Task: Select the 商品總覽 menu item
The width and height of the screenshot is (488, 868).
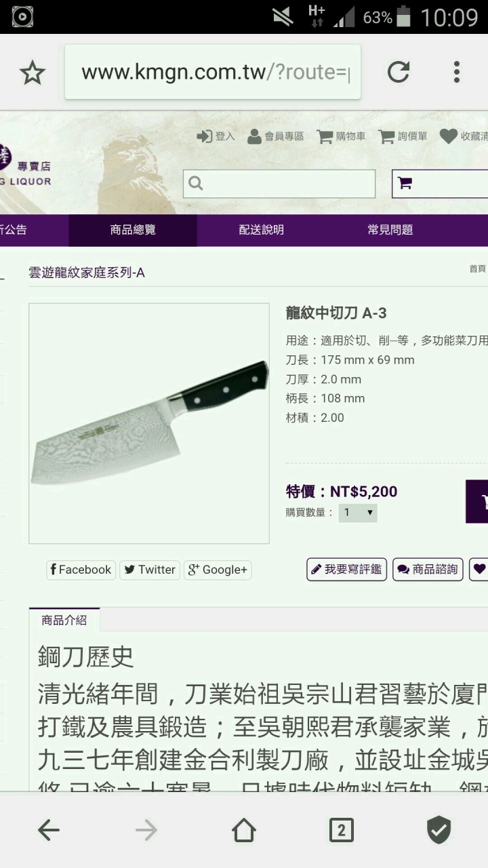Action: pyautogui.click(x=133, y=230)
